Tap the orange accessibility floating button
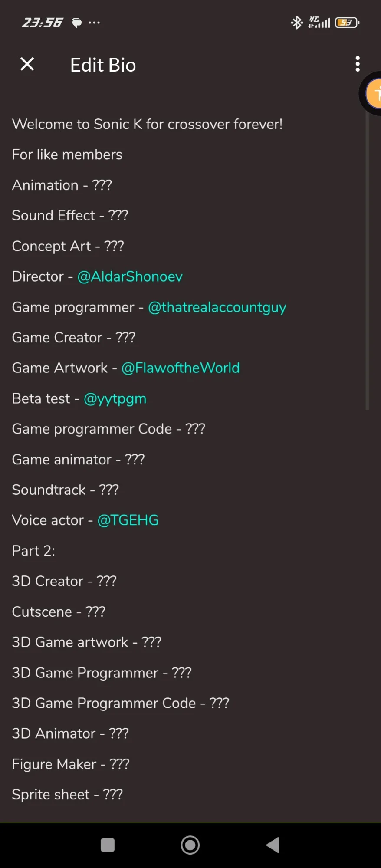This screenshot has width=381, height=868. click(373, 93)
